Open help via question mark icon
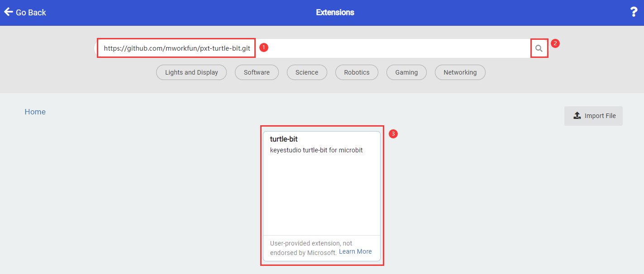The image size is (644, 274). tap(634, 12)
